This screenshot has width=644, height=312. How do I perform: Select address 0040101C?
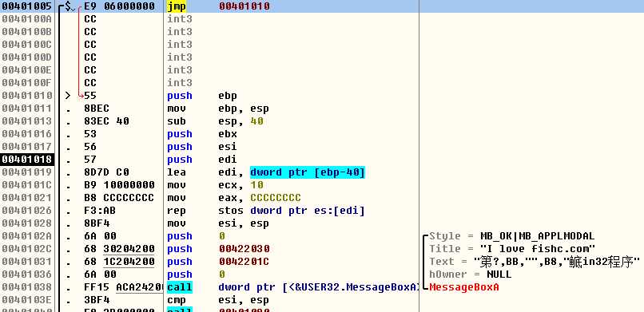26,185
